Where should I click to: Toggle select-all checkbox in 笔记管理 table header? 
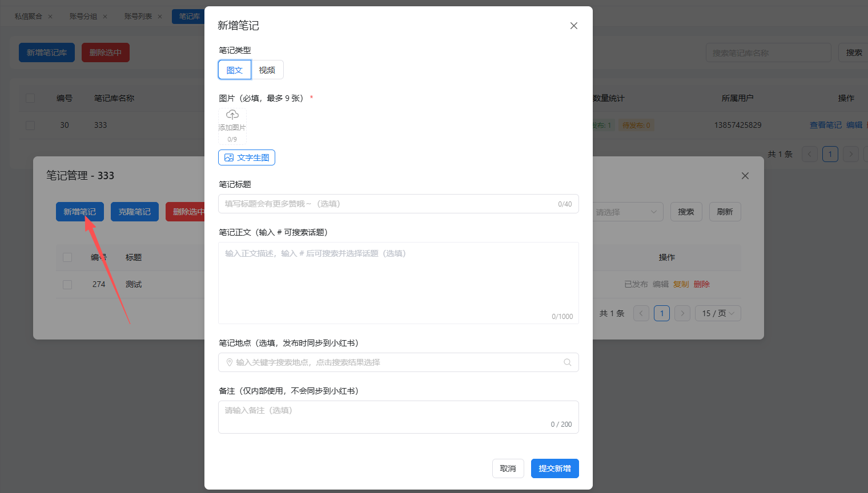click(67, 257)
